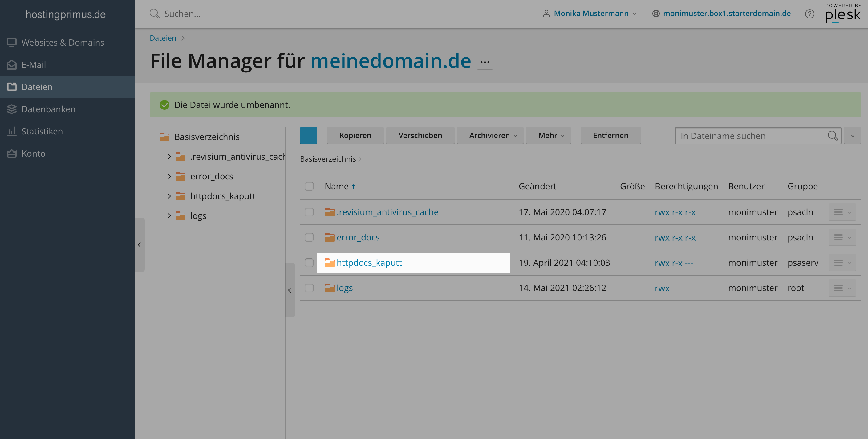The height and width of the screenshot is (439, 868).
Task: Edit permissions rwx r-x r-x of .revisium_antivirus_cache
Action: click(x=675, y=212)
